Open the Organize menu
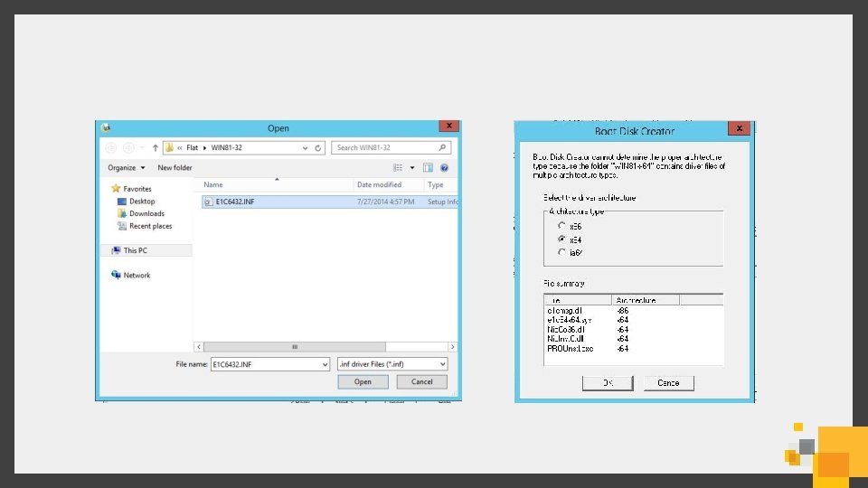Screen dimensions: 868x488 [127, 168]
